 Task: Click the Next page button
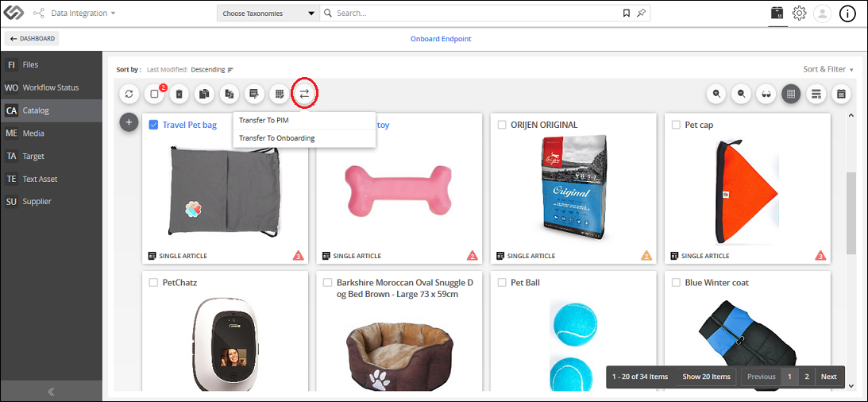tap(829, 377)
